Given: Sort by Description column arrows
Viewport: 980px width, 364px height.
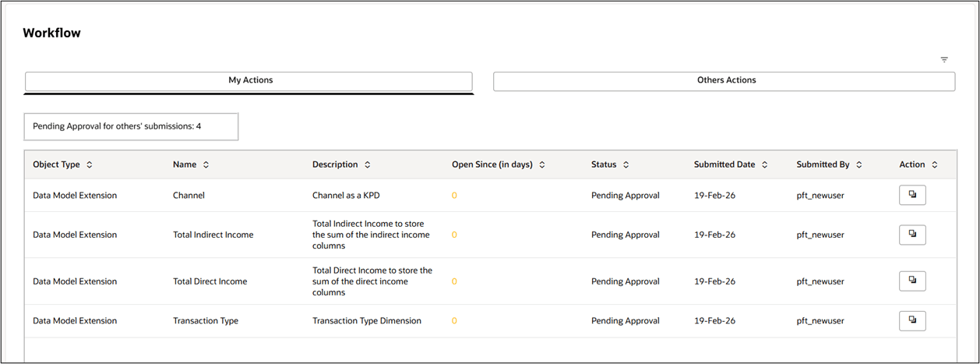Looking at the screenshot, I should tap(368, 165).
